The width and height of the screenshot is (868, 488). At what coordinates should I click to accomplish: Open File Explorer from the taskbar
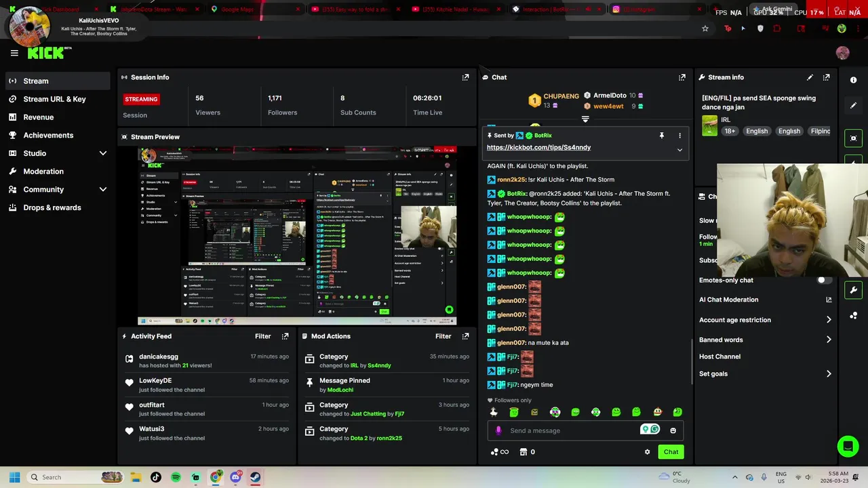[x=136, y=477]
